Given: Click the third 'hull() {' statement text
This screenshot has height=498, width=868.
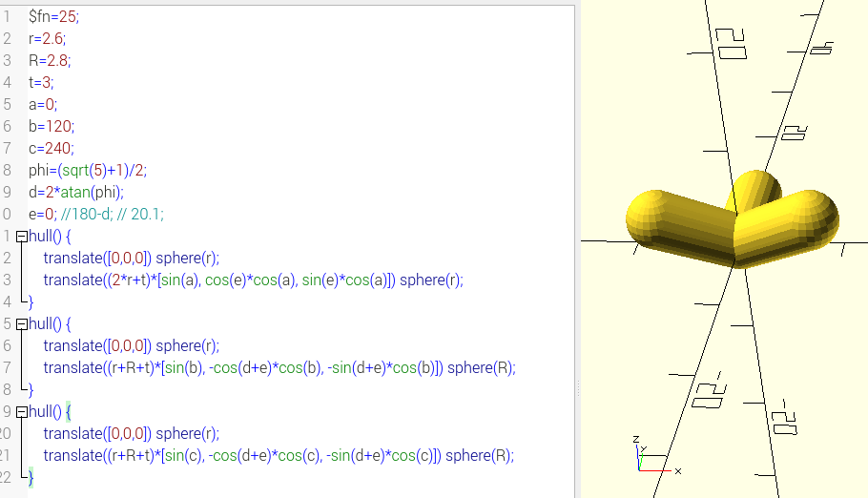Looking at the screenshot, I should pyautogui.click(x=50, y=411).
